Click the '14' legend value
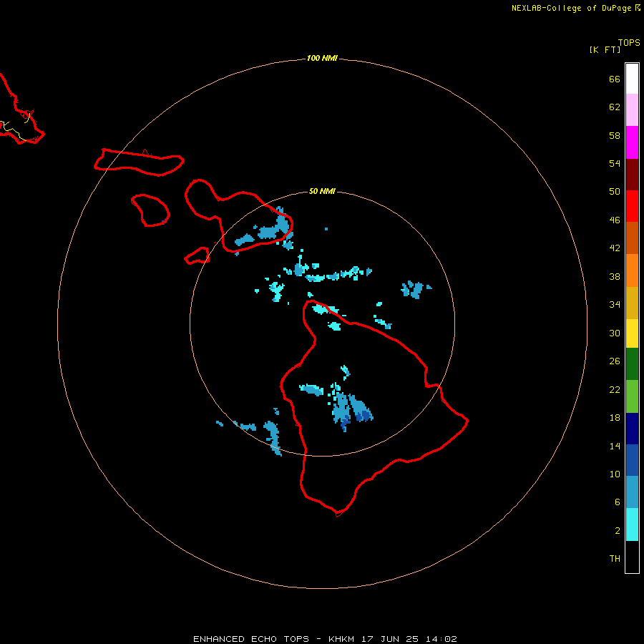The image size is (644, 644). (615, 446)
